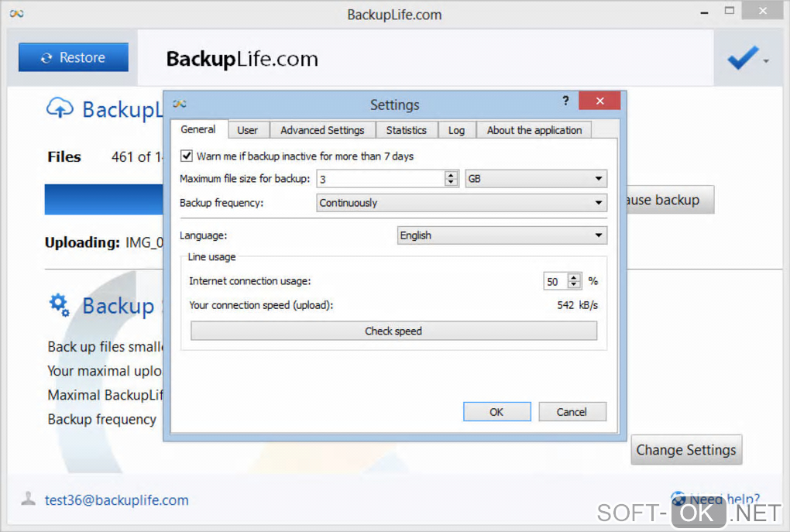Click the maximum file size input field
The image size is (790, 532).
(x=381, y=179)
